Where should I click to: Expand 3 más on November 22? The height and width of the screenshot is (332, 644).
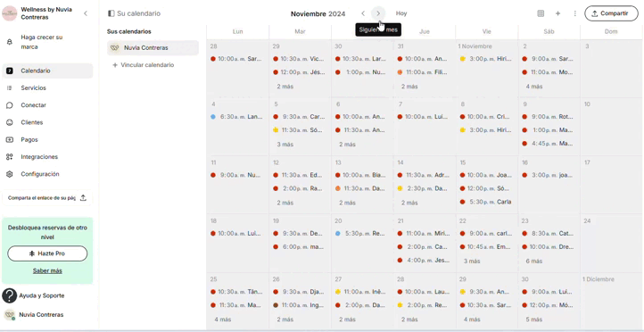(x=472, y=261)
